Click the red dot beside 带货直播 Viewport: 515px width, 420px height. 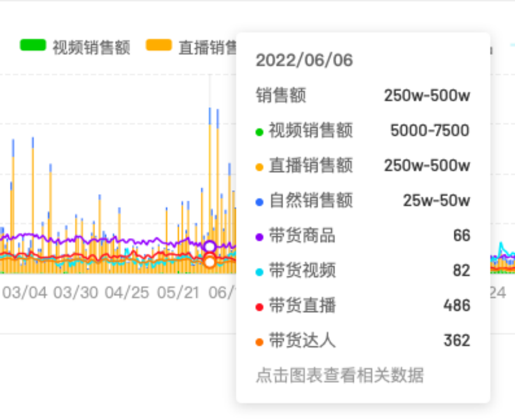click(x=260, y=307)
